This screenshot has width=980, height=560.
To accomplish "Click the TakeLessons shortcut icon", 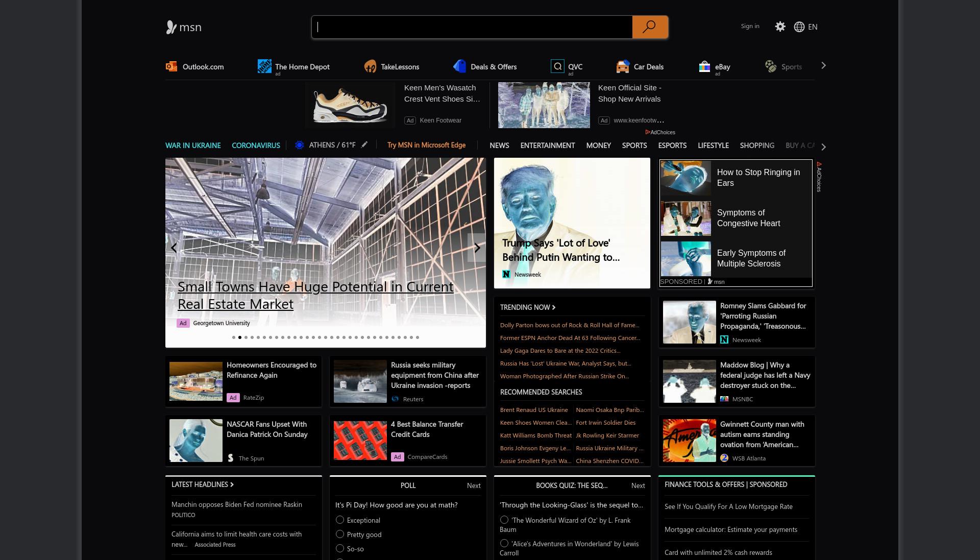I will [x=370, y=66].
